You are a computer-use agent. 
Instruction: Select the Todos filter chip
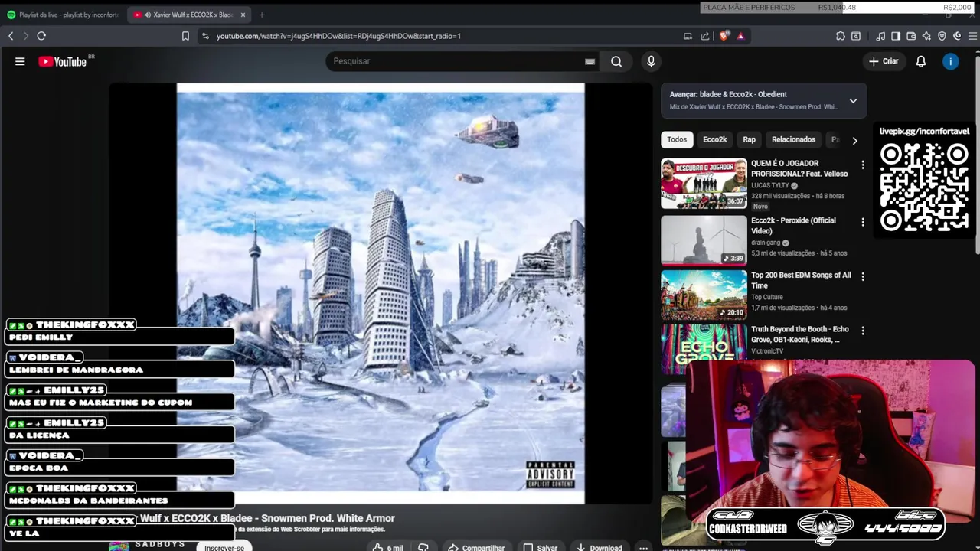pos(677,139)
